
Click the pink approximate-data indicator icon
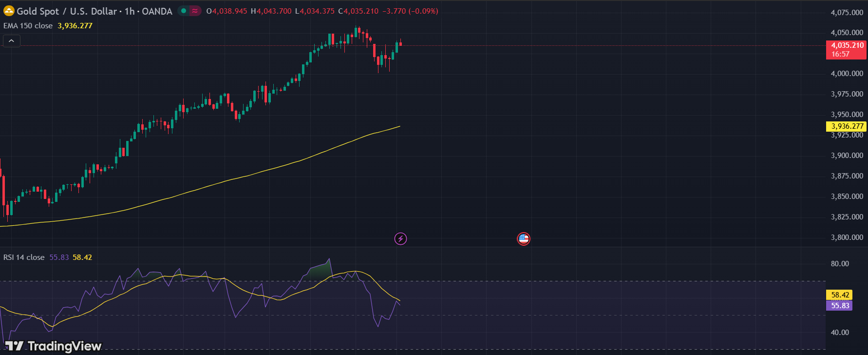pyautogui.click(x=195, y=11)
